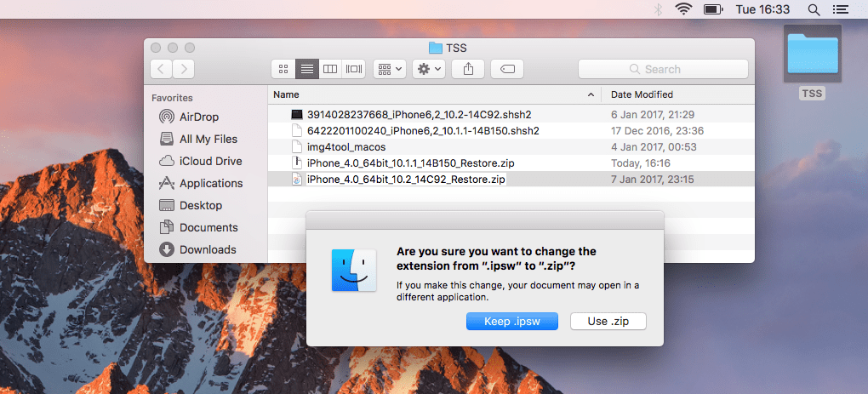Select 6422201100240_iPhone6,2_10.1.1-14B150.shsh2 file
The height and width of the screenshot is (394, 868).
click(423, 130)
